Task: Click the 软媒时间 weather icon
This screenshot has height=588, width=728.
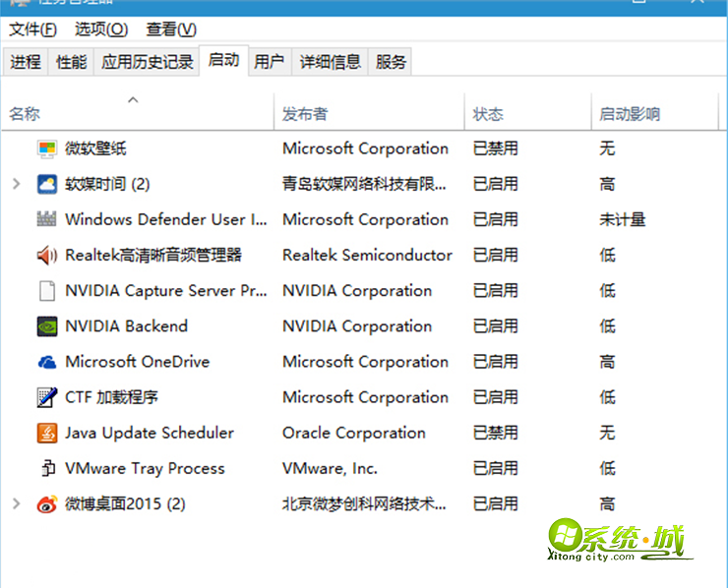Action: [x=47, y=184]
